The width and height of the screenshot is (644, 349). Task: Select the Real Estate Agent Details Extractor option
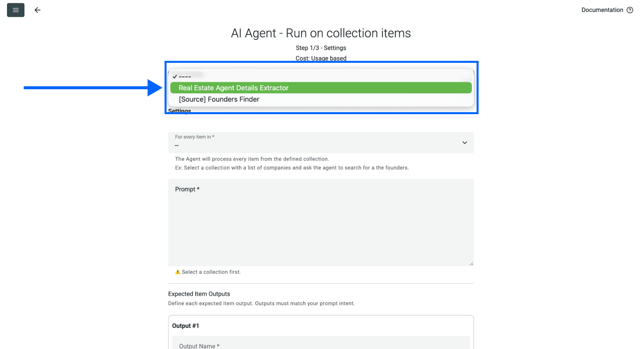tap(321, 87)
